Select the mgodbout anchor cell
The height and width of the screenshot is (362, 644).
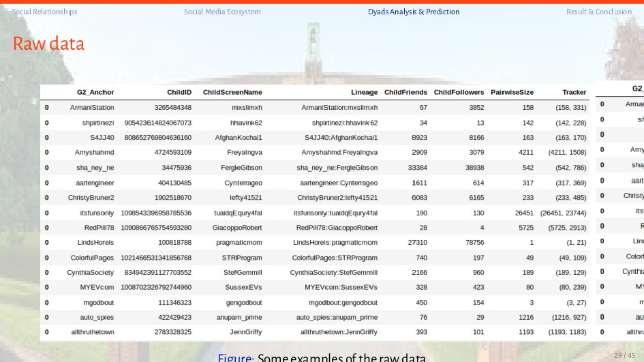click(99, 302)
